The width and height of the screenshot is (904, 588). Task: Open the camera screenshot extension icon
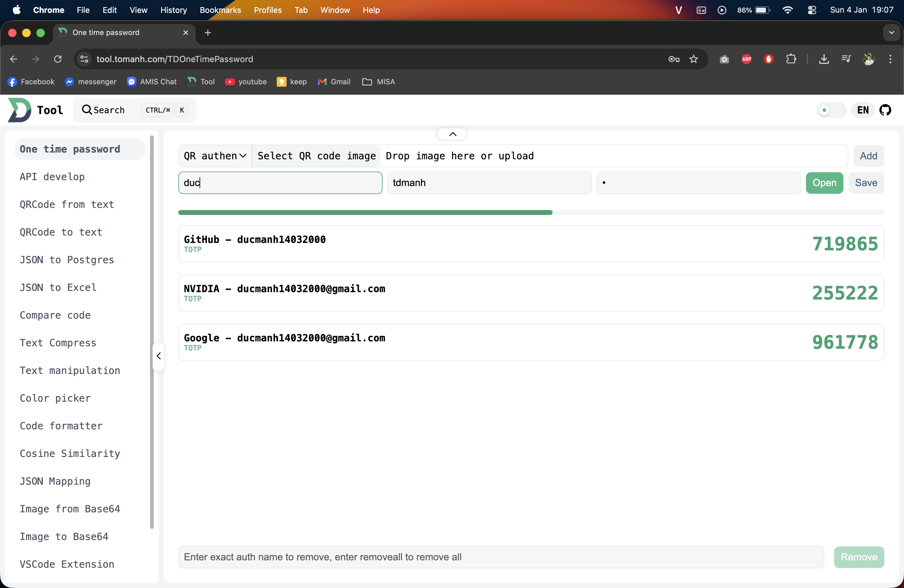tap(724, 59)
